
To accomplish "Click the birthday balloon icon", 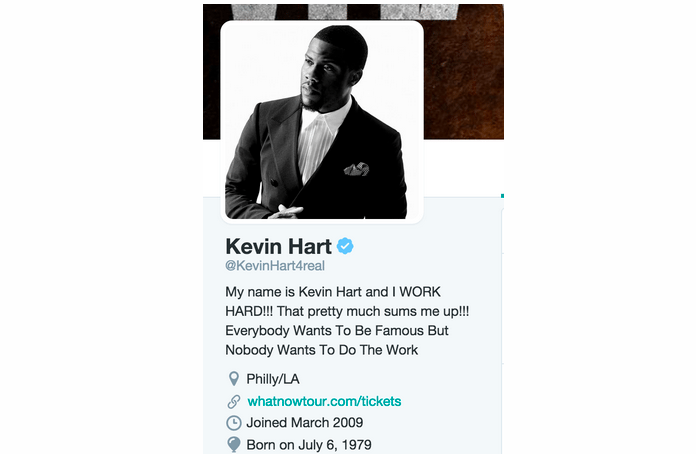I will pos(233,444).
